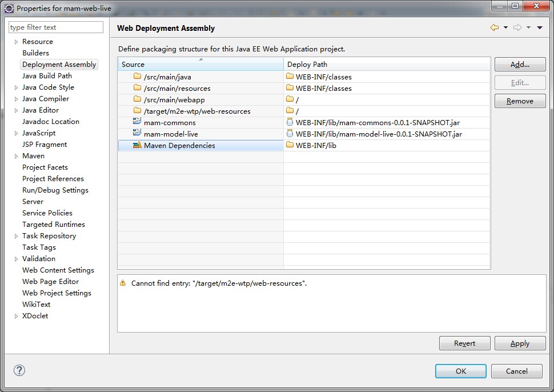Select Project Facets in sidebar
This screenshot has width=554, height=392.
pyautogui.click(x=45, y=167)
